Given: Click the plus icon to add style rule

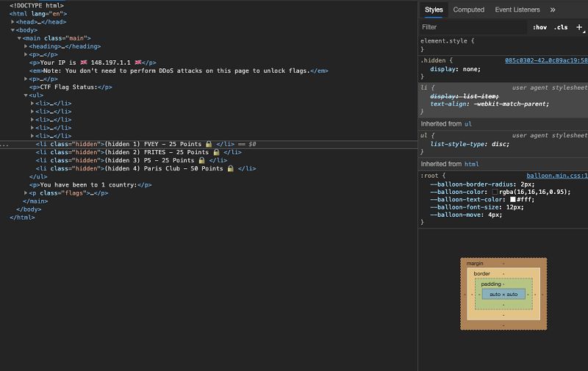Looking at the screenshot, I should [579, 27].
